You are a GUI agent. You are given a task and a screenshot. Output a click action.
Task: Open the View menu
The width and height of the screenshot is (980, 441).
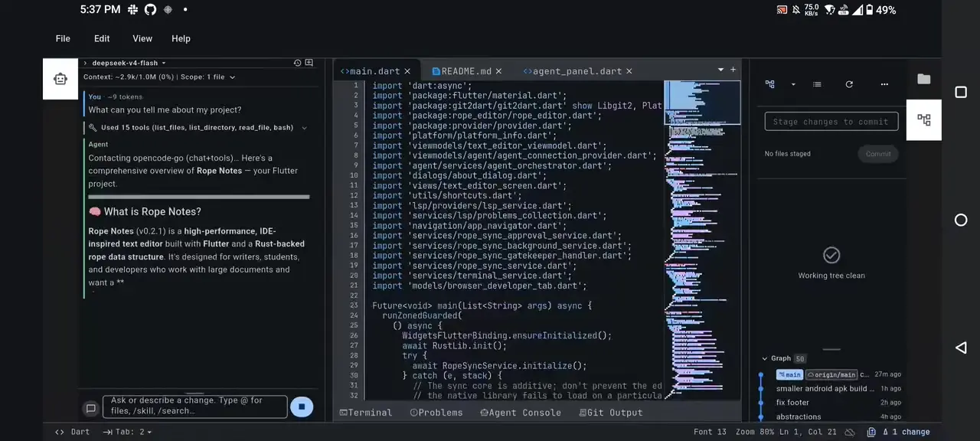click(x=142, y=38)
